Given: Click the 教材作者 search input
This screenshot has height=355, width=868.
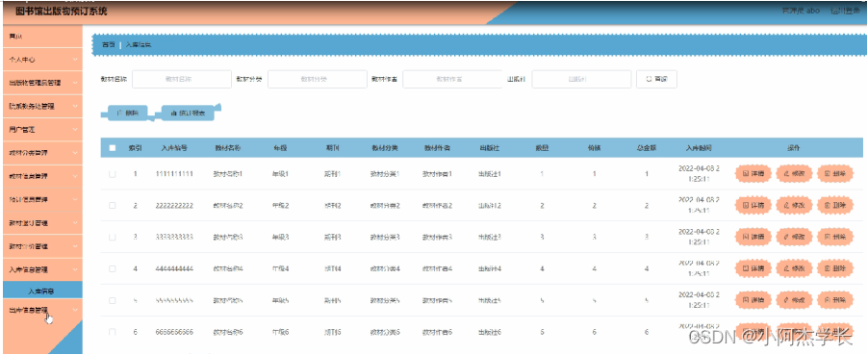Looking at the screenshot, I should [x=452, y=79].
